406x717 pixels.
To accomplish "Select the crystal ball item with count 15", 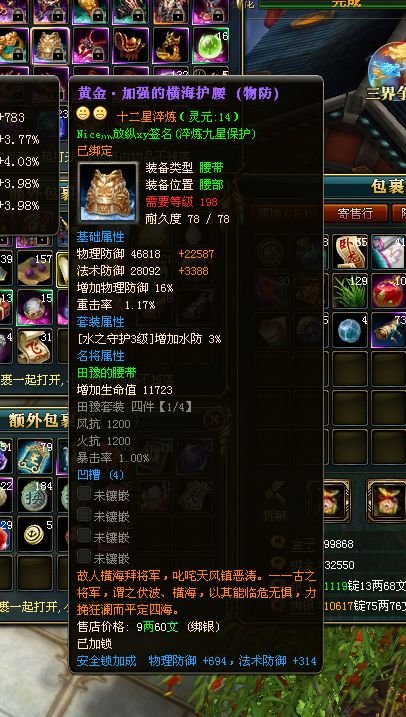I will pyautogui.click(x=35, y=307).
